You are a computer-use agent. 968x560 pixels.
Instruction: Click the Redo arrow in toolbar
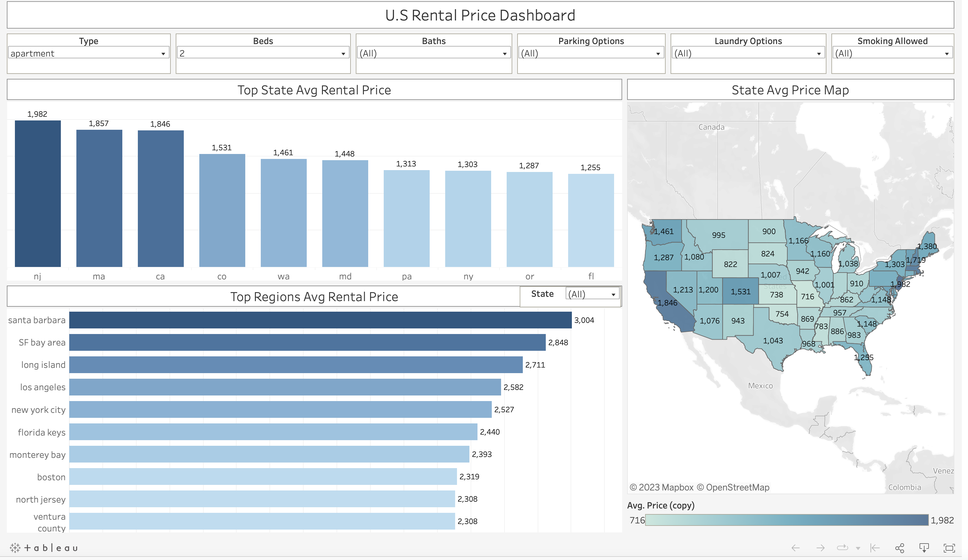tap(820, 548)
